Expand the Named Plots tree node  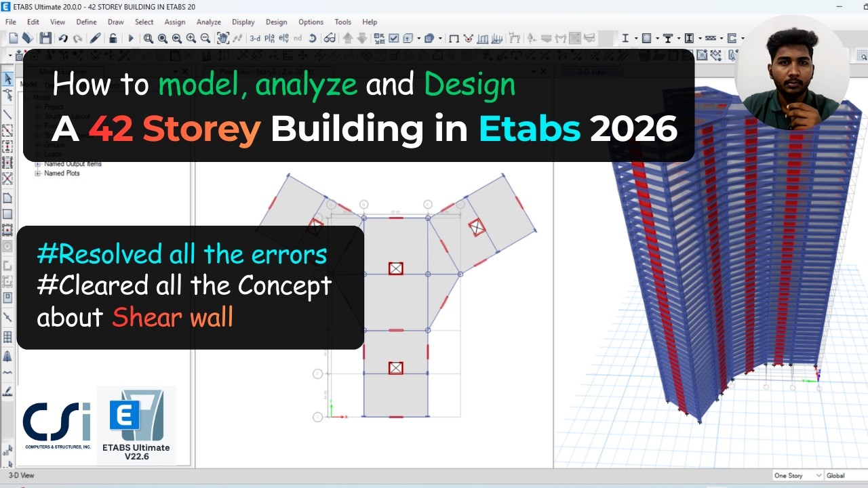pos(38,174)
